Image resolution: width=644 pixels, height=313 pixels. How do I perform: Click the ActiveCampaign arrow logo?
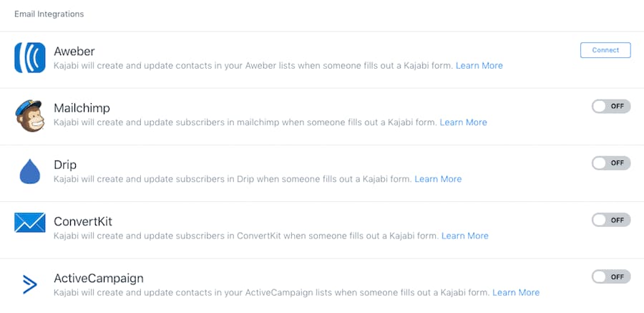30,284
